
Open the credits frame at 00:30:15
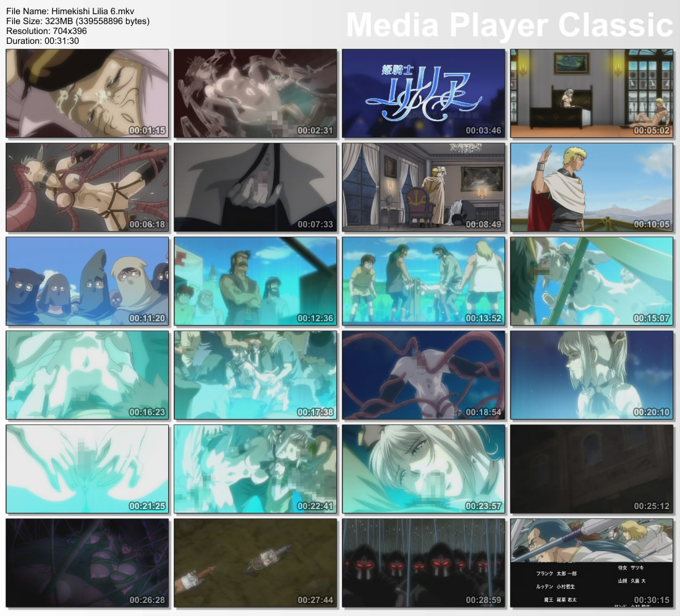591,563
